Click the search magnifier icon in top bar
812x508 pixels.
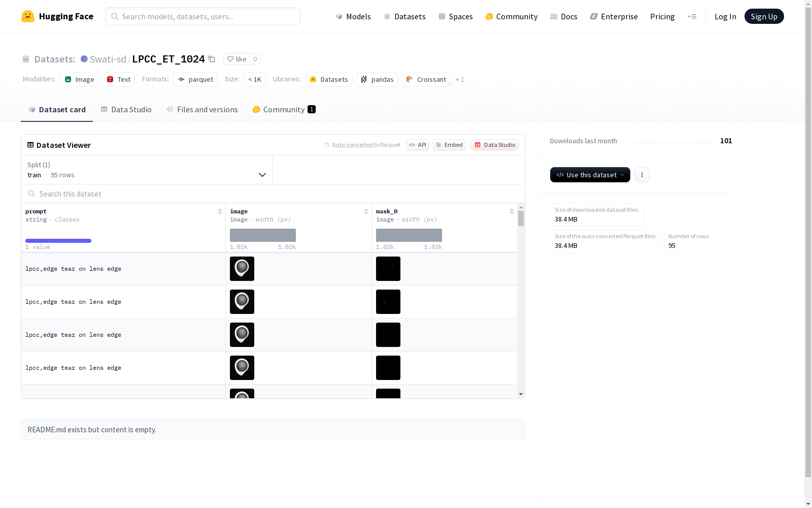click(x=115, y=16)
